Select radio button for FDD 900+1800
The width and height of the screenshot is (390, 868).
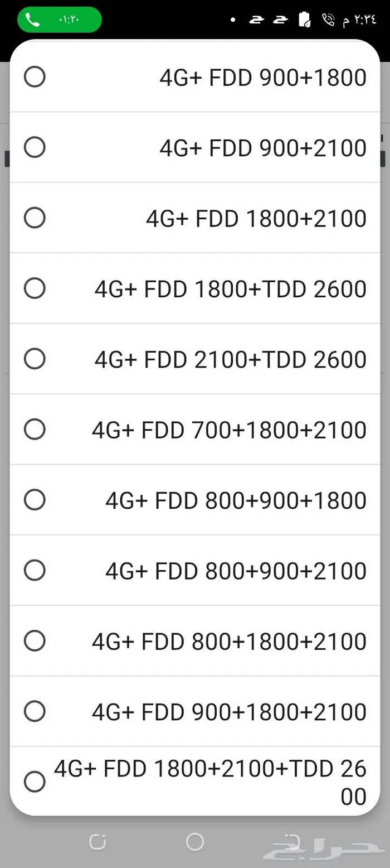[35, 77]
